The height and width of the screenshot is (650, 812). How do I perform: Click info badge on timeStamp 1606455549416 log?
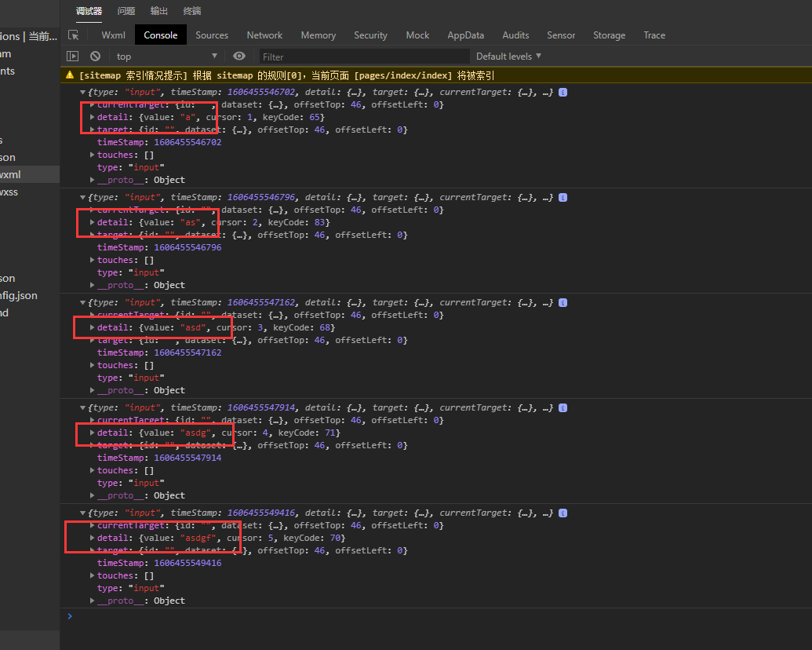point(563,513)
